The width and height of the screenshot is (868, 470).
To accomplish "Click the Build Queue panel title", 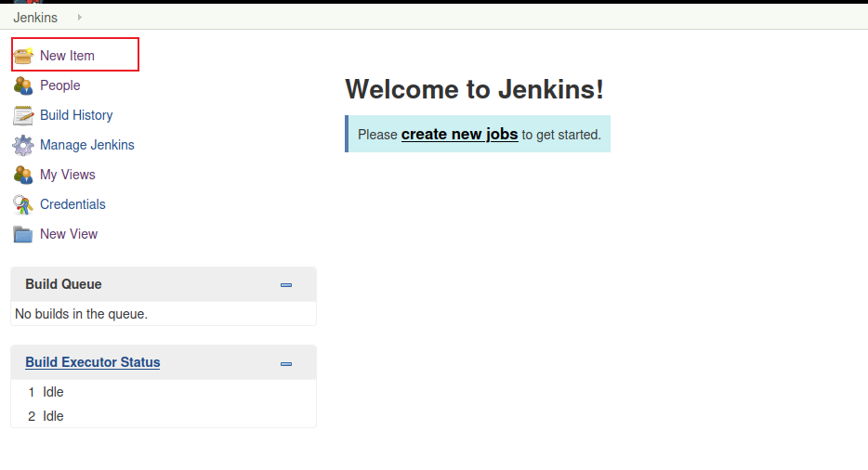I will [x=64, y=284].
